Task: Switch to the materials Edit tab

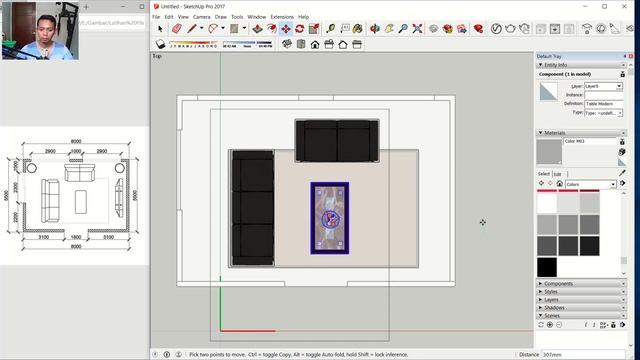Action: pyautogui.click(x=558, y=174)
